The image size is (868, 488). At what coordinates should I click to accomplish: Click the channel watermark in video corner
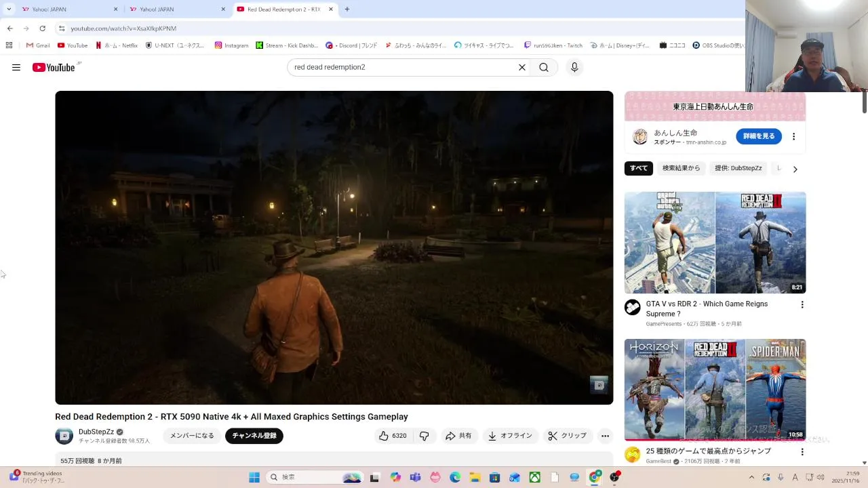point(599,385)
